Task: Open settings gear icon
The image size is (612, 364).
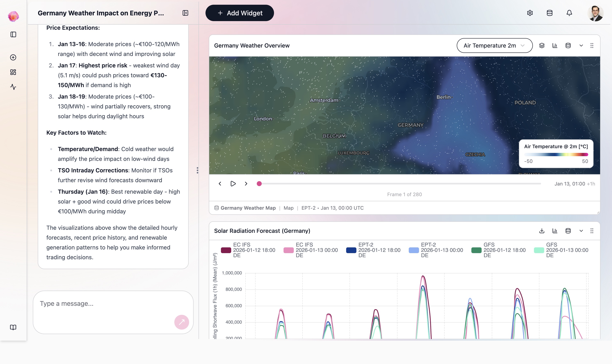Action: click(x=530, y=13)
